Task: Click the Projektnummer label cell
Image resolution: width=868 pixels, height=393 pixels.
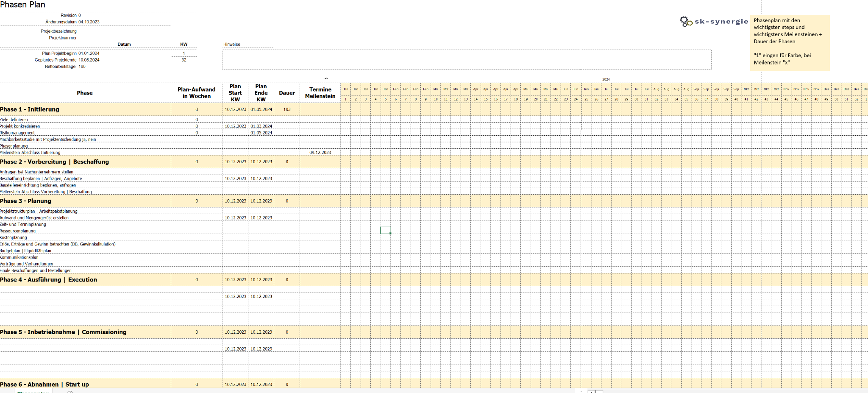Action: coord(63,38)
